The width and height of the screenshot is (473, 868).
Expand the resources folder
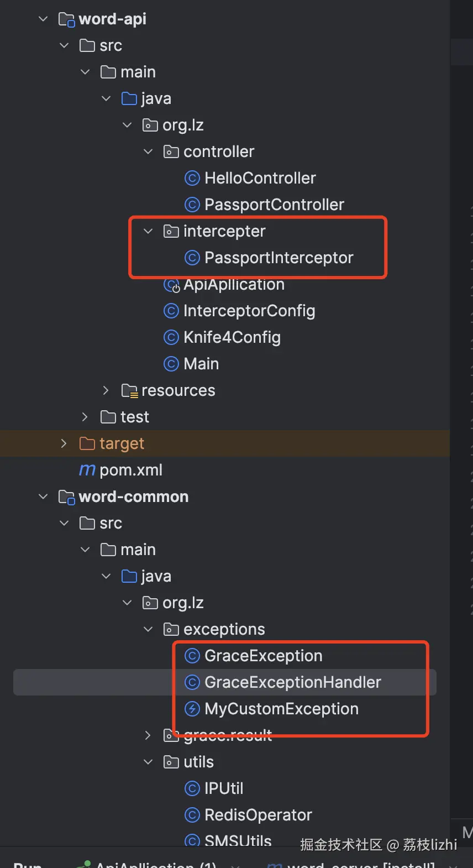(x=106, y=390)
